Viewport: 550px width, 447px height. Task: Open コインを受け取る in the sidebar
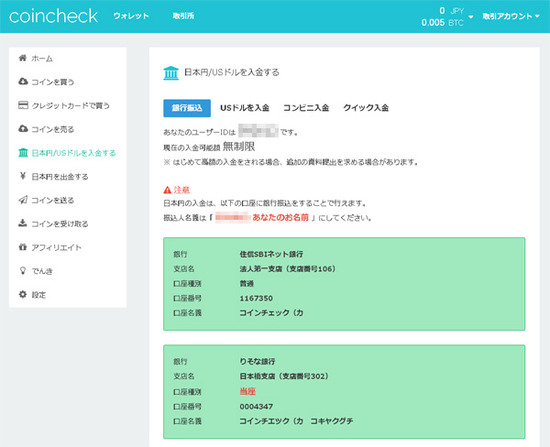[60, 224]
